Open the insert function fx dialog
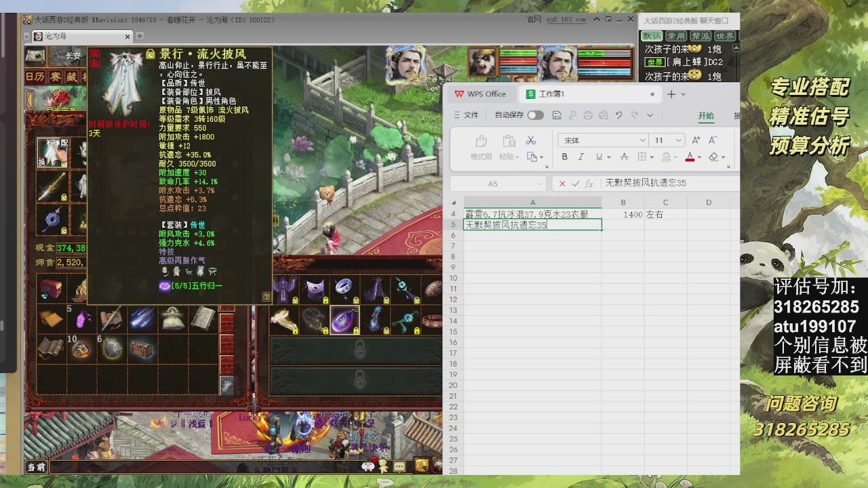868x488 pixels. tap(589, 184)
